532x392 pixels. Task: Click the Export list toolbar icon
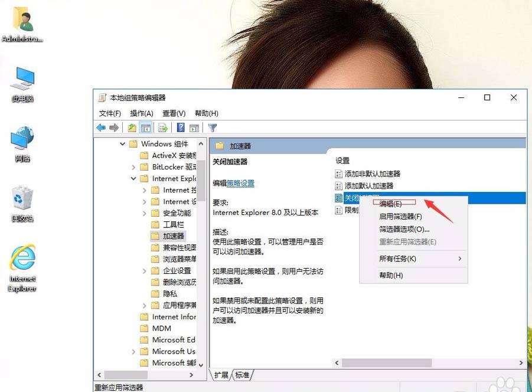tap(163, 128)
